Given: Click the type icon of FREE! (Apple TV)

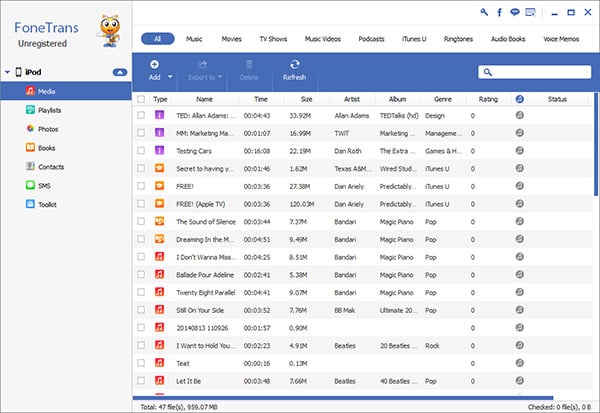Looking at the screenshot, I should [160, 204].
